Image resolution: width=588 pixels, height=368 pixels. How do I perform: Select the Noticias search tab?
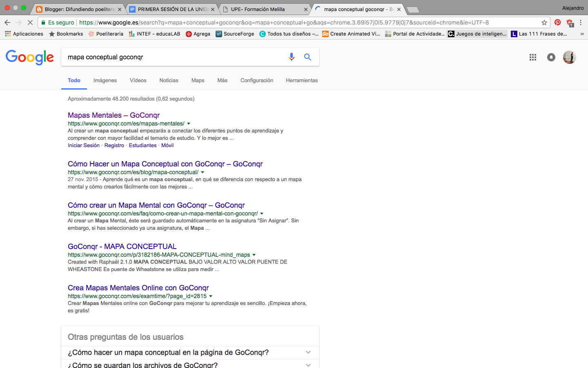(x=169, y=81)
